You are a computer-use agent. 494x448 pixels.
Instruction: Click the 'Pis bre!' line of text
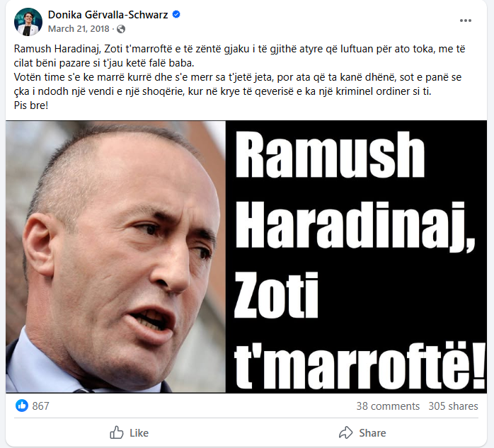pos(31,105)
